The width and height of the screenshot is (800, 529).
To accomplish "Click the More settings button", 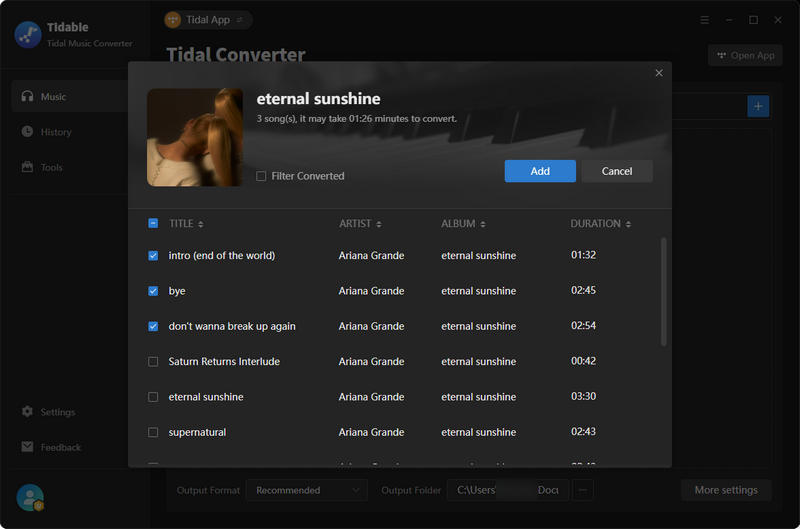I will (726, 490).
